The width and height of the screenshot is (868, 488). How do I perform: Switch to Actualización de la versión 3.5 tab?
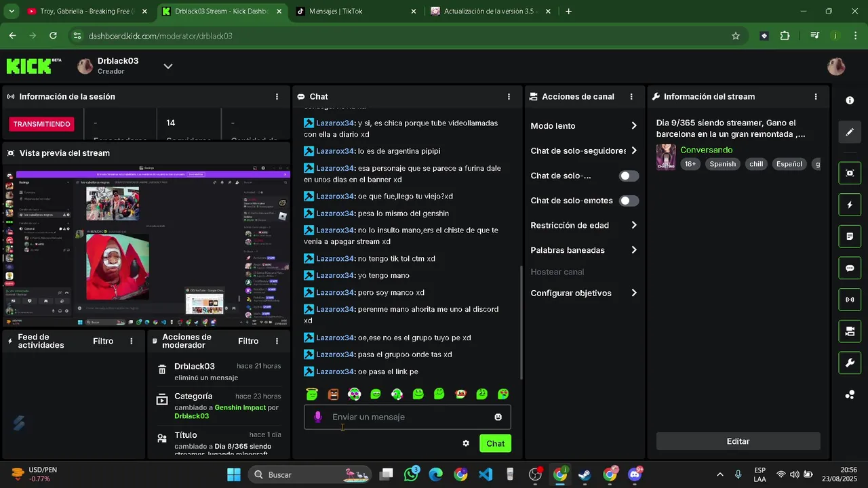tap(490, 12)
